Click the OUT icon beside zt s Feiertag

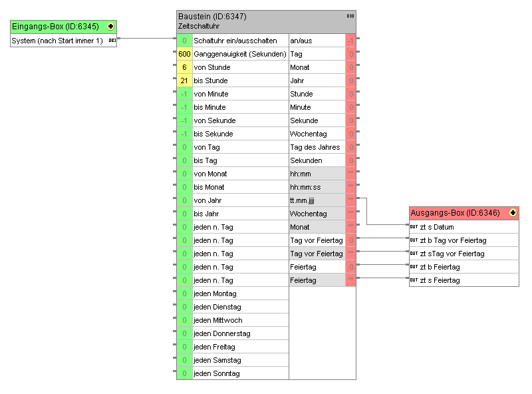[414, 280]
